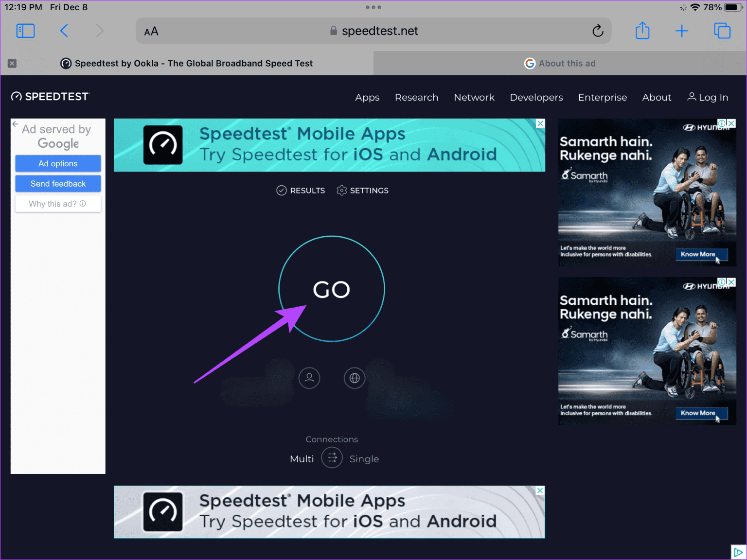Click the user account circle icon
The image size is (747, 560).
point(309,378)
